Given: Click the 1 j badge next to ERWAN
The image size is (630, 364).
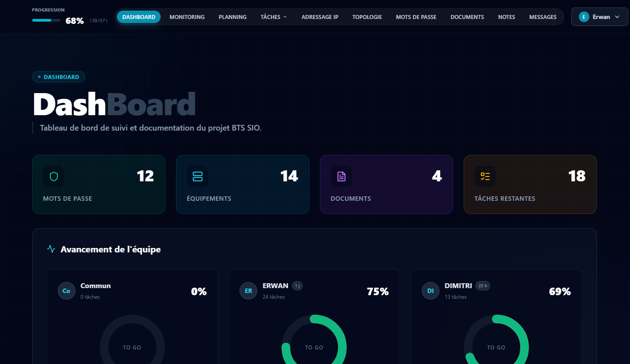Looking at the screenshot, I should point(297,286).
